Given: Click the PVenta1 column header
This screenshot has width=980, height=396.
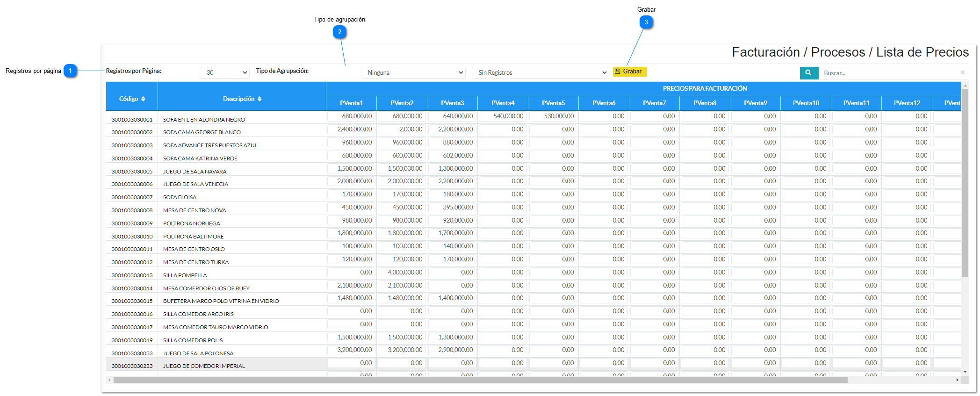Looking at the screenshot, I should 352,103.
